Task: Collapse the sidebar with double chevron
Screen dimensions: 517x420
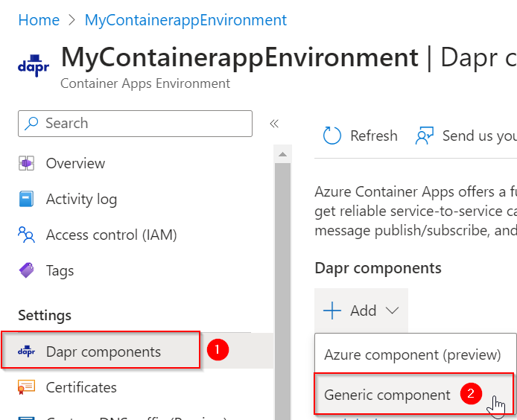Action: click(274, 124)
